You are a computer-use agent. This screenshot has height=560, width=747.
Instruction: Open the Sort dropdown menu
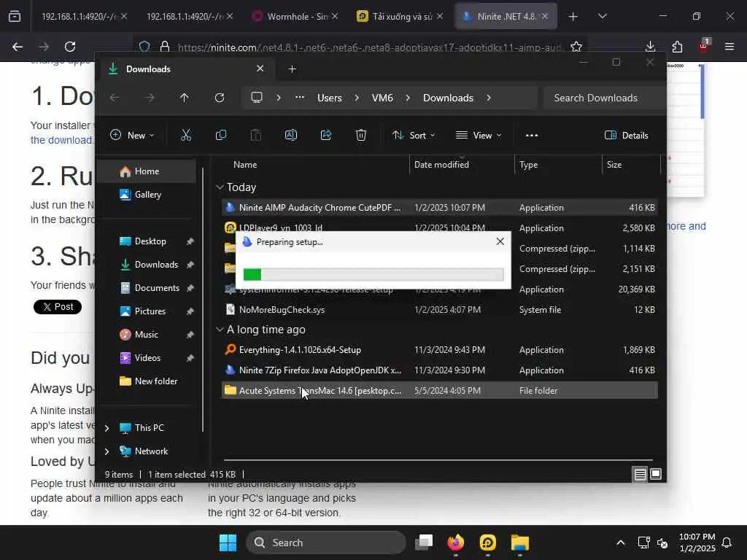coord(414,135)
